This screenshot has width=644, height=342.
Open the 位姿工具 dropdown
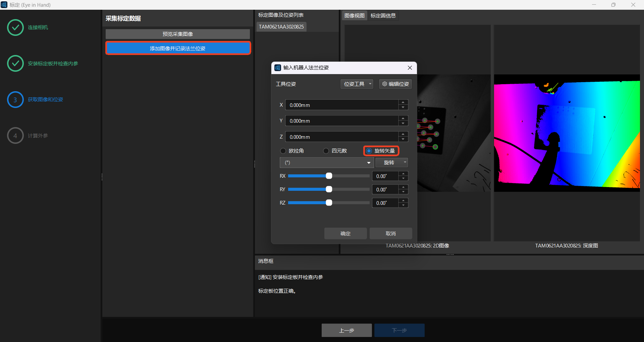point(357,84)
